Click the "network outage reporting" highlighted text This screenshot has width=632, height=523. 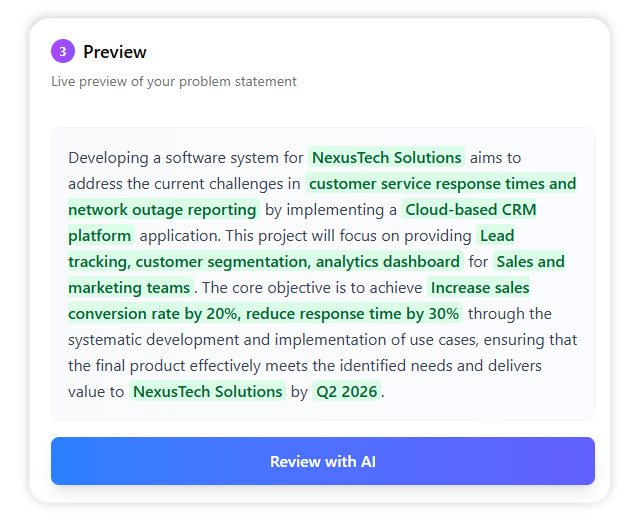click(x=162, y=209)
